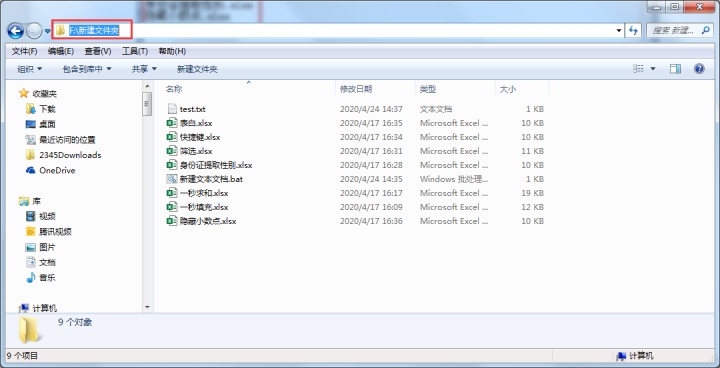720x368 pixels.
Task: Go back with the Back arrow button
Action: 15,31
